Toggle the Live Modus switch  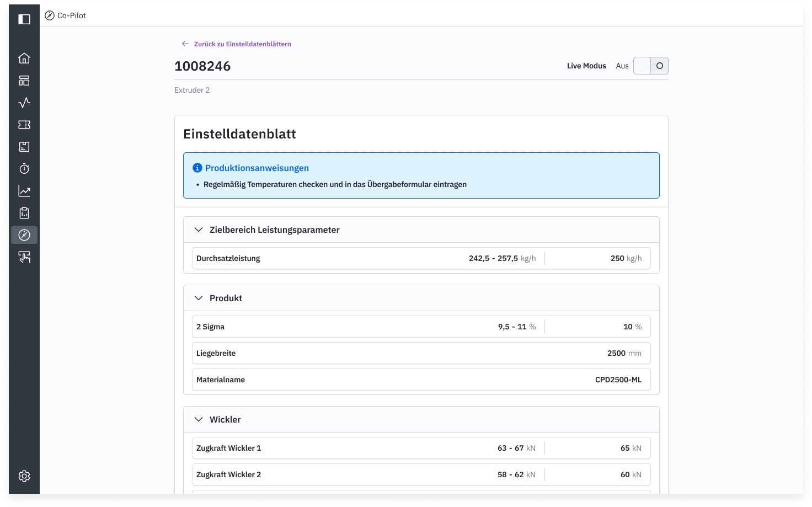pyautogui.click(x=650, y=66)
